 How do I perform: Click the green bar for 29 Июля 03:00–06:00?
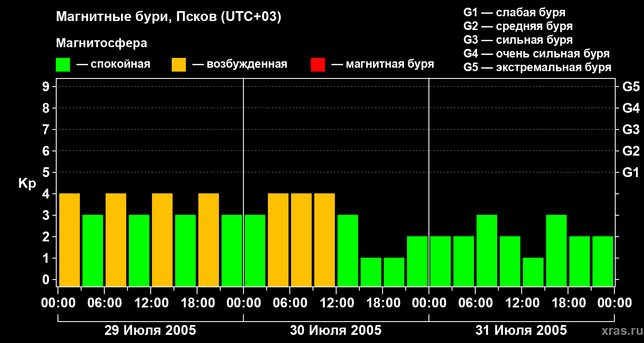click(93, 250)
